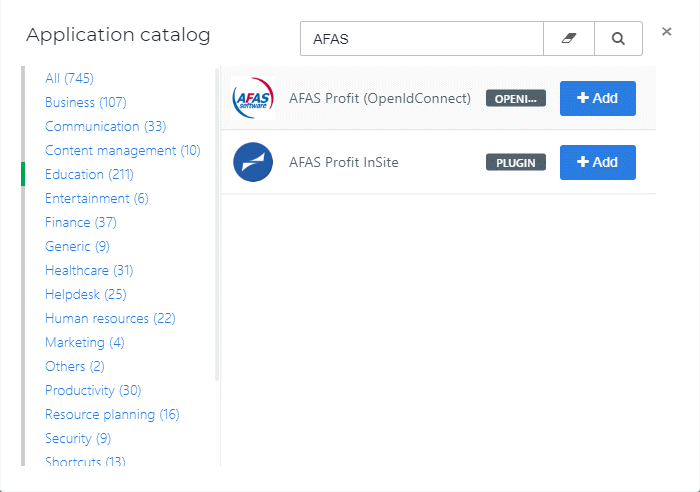700x492 pixels.
Task: Filter by Healthcare (31) category
Action: [x=89, y=271]
